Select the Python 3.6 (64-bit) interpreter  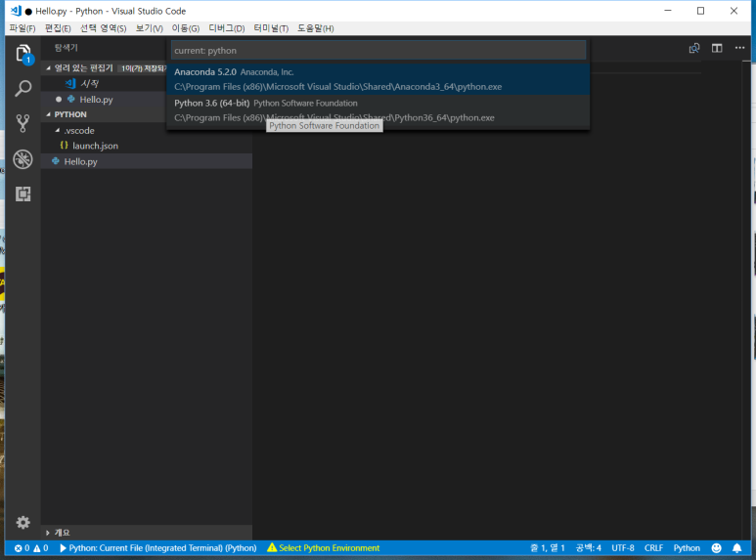pyautogui.click(x=378, y=110)
